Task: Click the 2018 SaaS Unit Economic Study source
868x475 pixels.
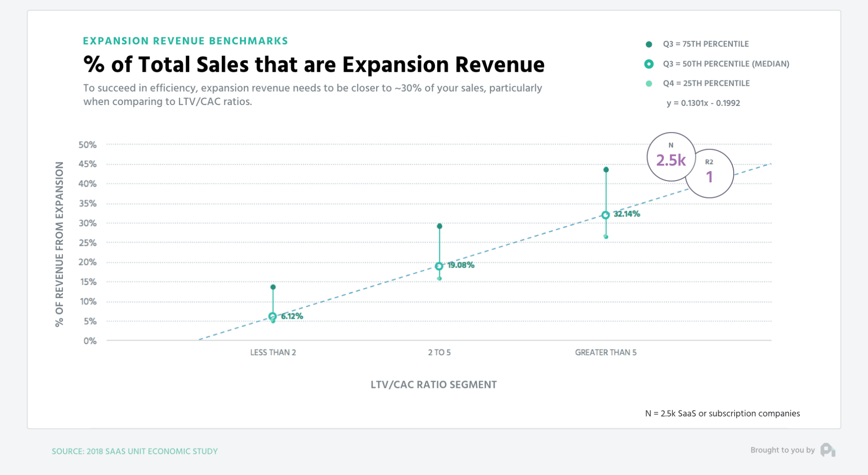Action: [135, 451]
